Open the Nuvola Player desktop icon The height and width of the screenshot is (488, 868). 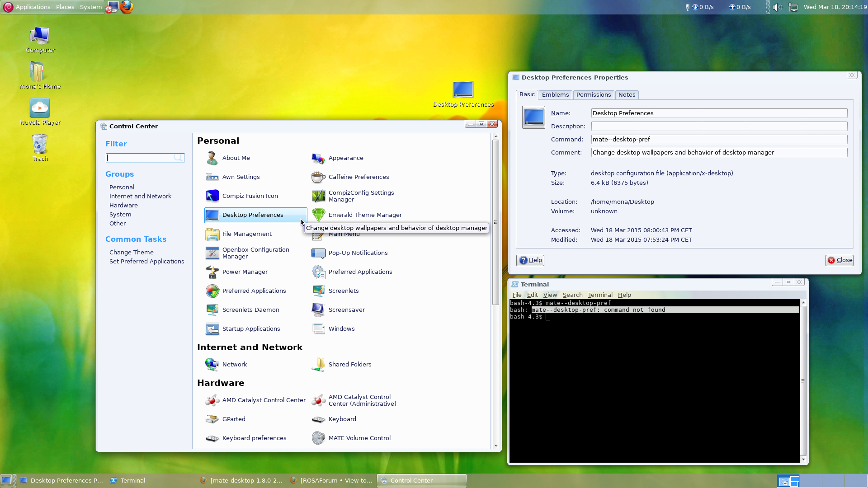tap(40, 108)
